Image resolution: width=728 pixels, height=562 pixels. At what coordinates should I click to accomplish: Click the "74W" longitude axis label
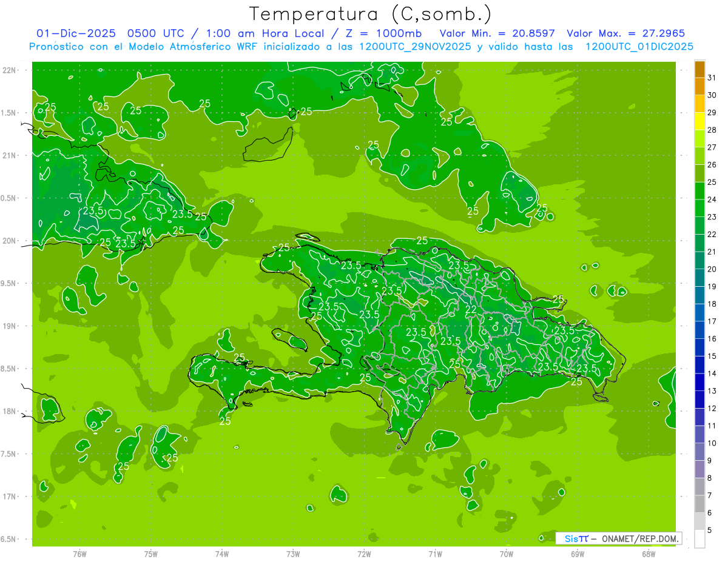click(222, 554)
